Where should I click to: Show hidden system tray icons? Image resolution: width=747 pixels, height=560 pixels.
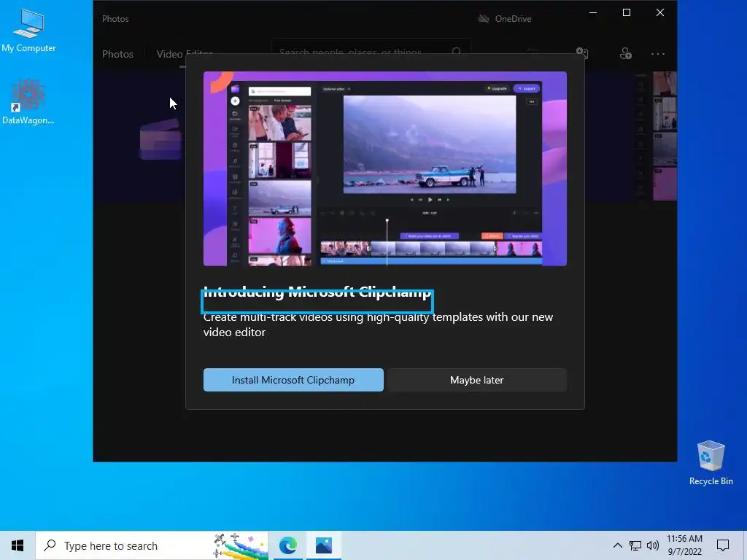point(617,545)
